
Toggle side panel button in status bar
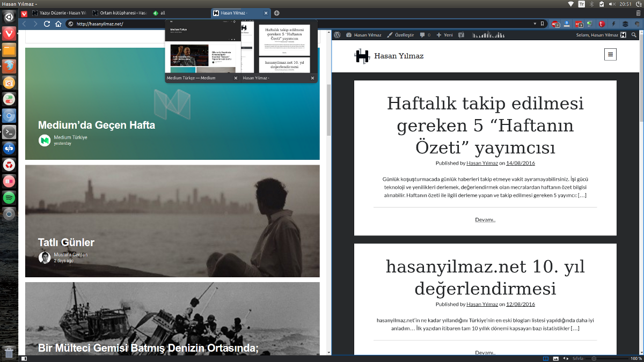pyautogui.click(x=24, y=358)
